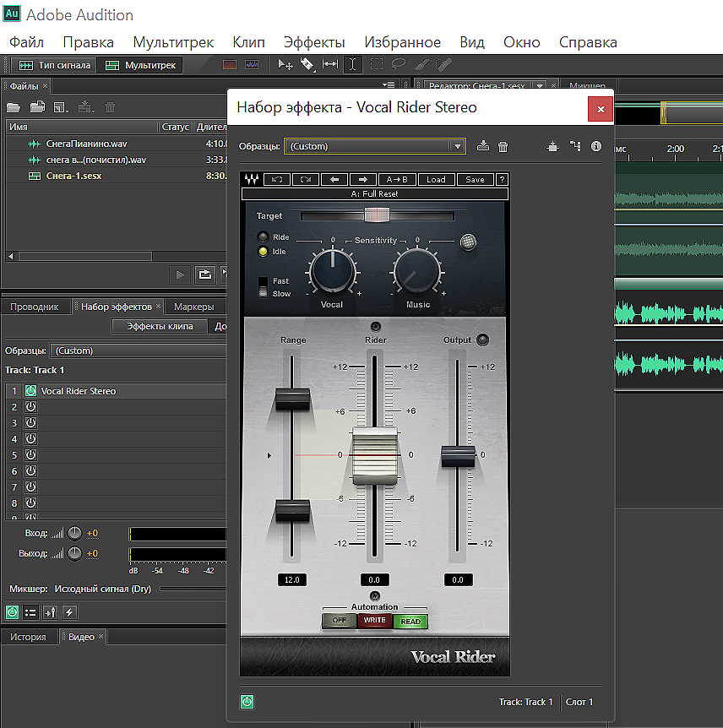The width and height of the screenshot is (723, 728).
Task: Select the Time Selection tool
Action: click(x=352, y=64)
